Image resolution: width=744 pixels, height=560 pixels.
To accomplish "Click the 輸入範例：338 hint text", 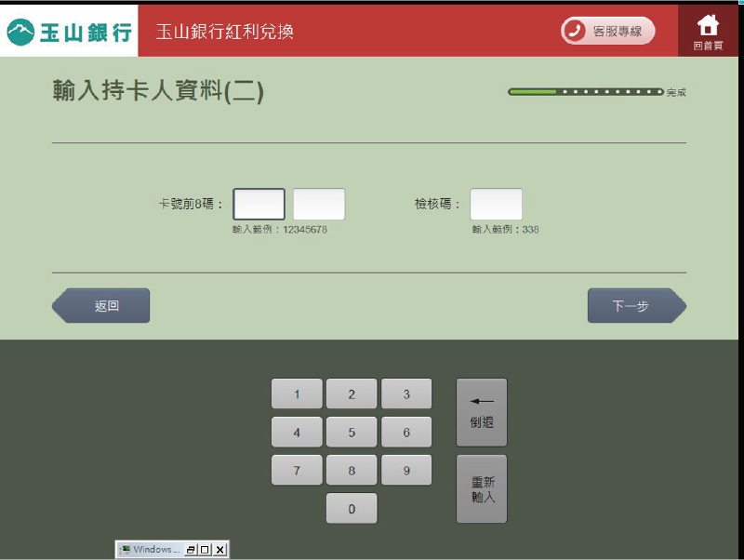I will (x=505, y=229).
